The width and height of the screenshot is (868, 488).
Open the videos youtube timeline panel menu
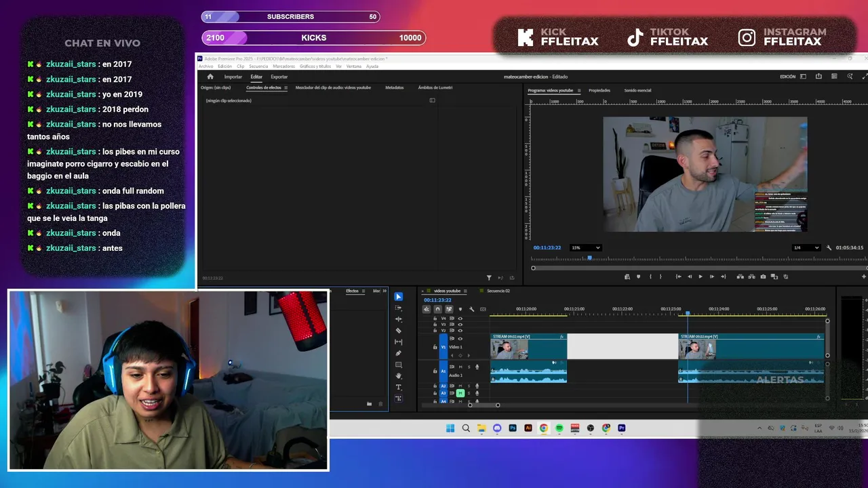[x=466, y=291]
